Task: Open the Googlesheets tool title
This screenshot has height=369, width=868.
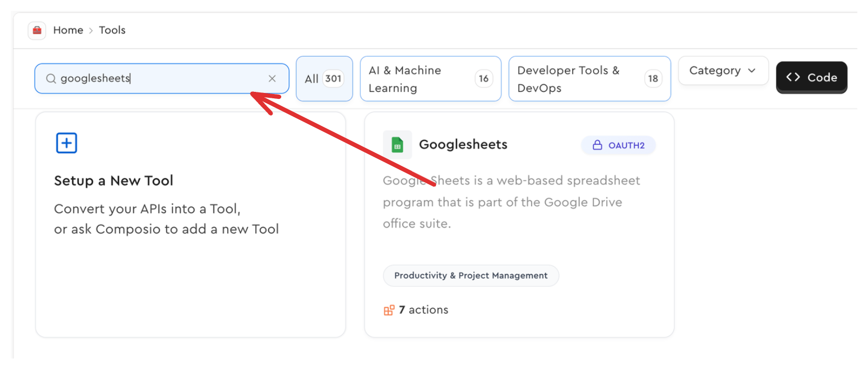Action: point(463,144)
